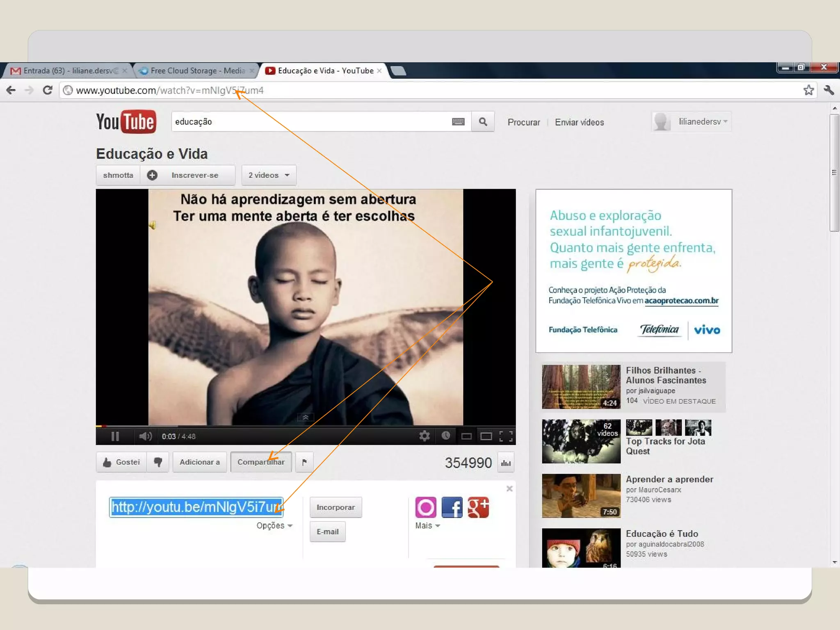Bookmark page with star icon
Viewport: 840px width, 630px height.
click(808, 90)
